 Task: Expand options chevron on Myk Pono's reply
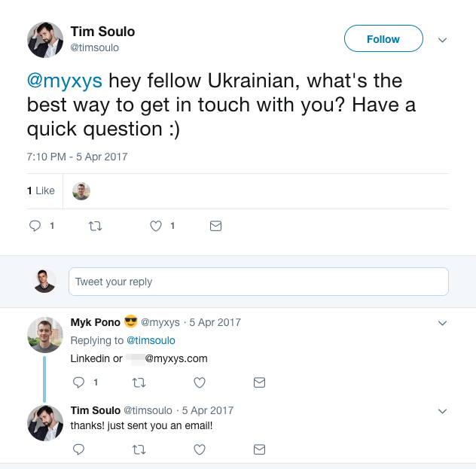(442, 323)
